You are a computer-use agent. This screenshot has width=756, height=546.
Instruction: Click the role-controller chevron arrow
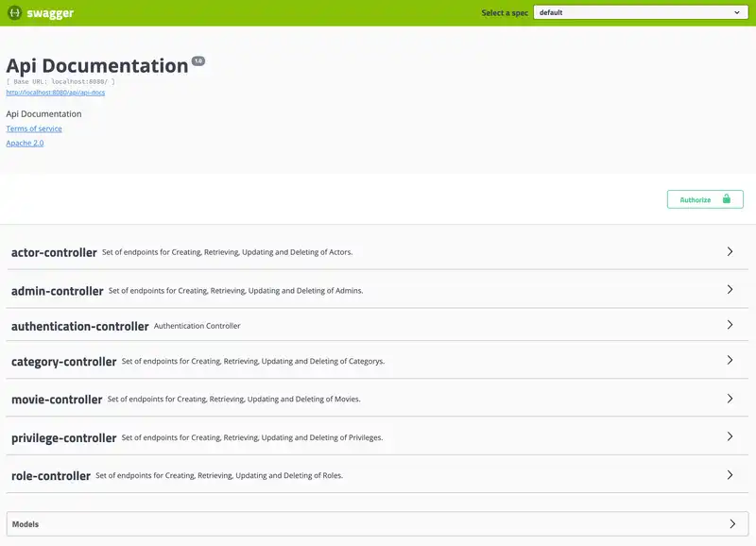730,475
